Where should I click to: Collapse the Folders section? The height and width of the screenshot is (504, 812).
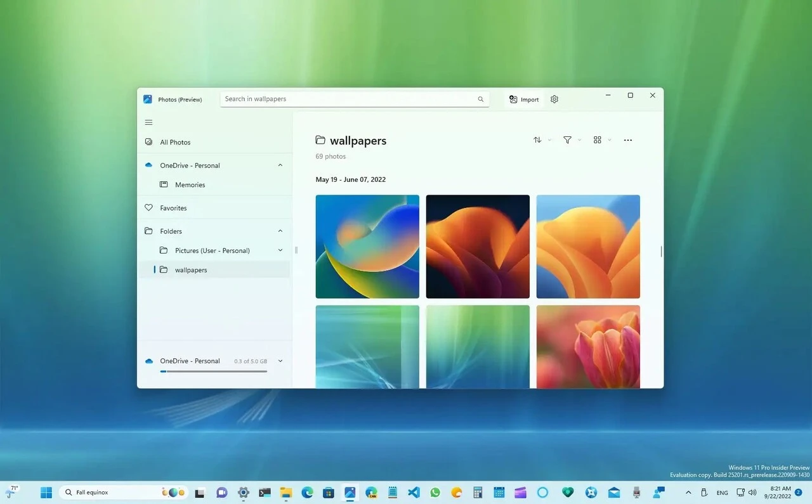pos(280,231)
